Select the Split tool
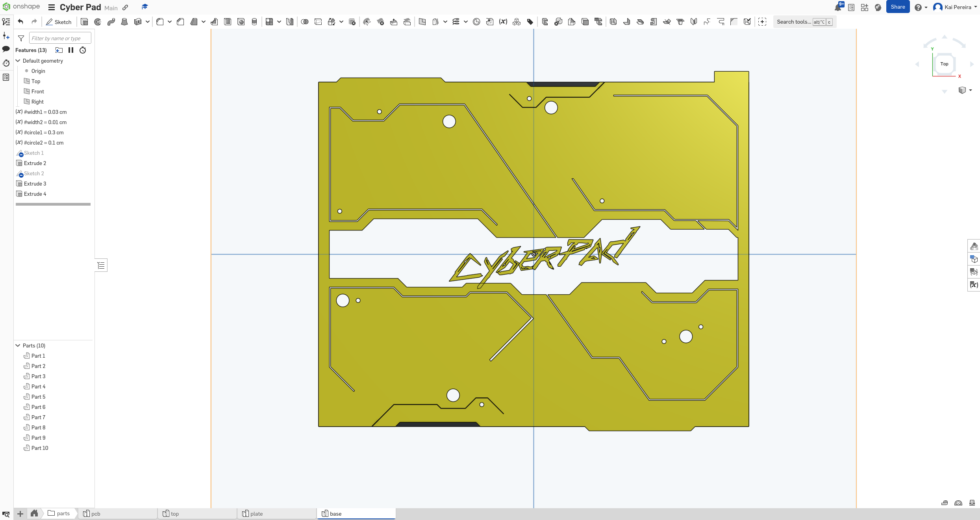 click(x=318, y=22)
